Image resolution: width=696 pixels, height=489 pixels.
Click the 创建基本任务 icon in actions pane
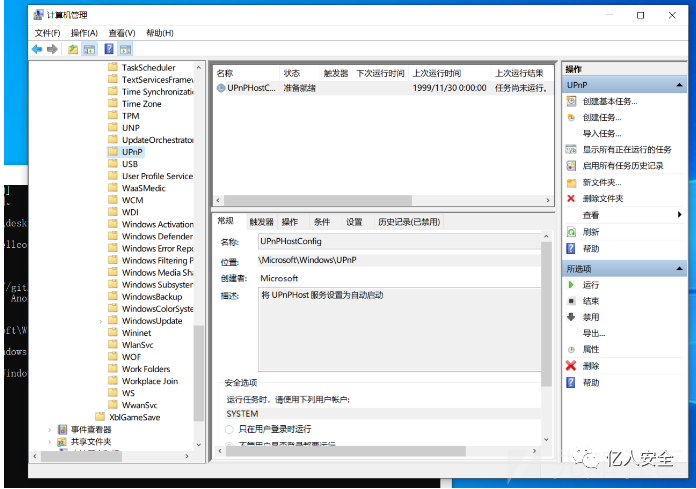[571, 102]
